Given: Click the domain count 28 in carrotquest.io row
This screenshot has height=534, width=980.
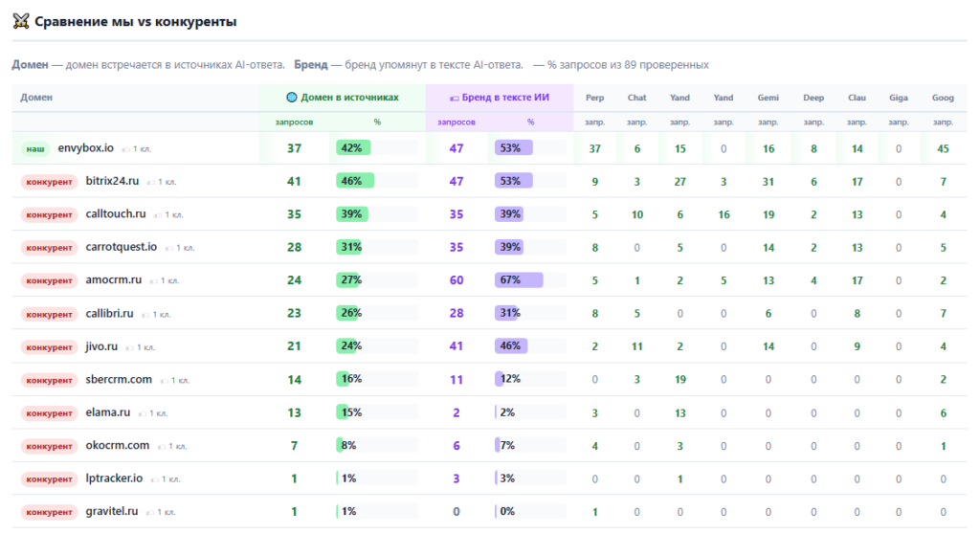Looking at the screenshot, I should [294, 247].
